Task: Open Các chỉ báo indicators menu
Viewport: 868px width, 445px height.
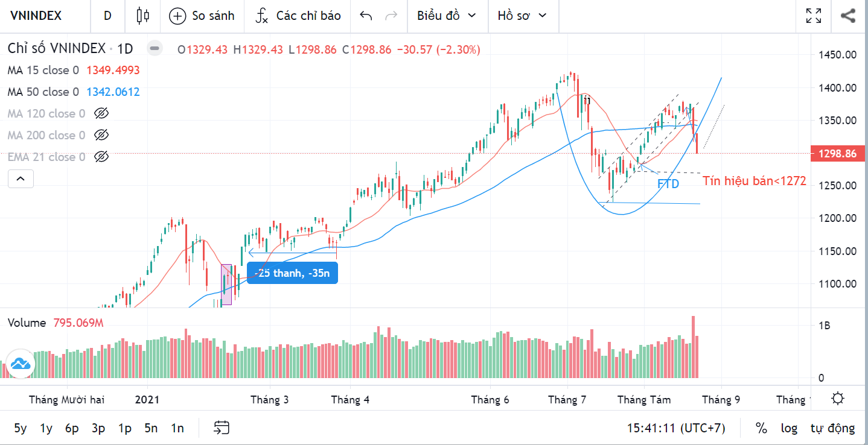Action: pyautogui.click(x=298, y=16)
